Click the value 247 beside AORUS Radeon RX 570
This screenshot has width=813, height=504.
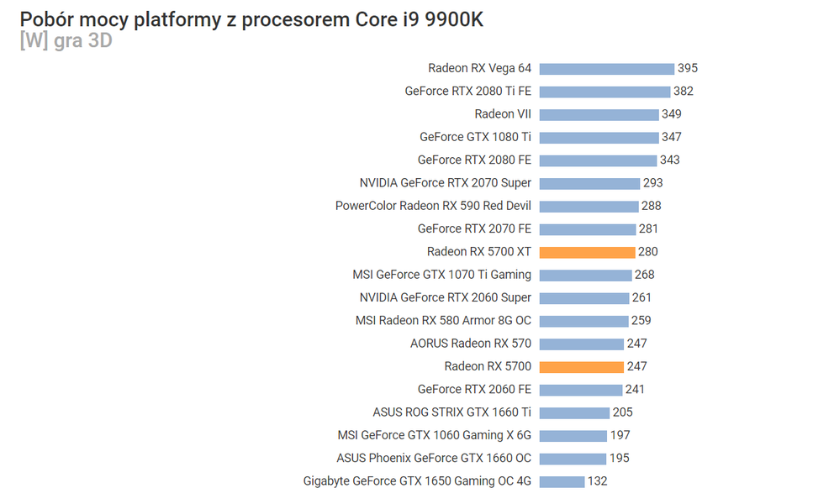tap(636, 344)
